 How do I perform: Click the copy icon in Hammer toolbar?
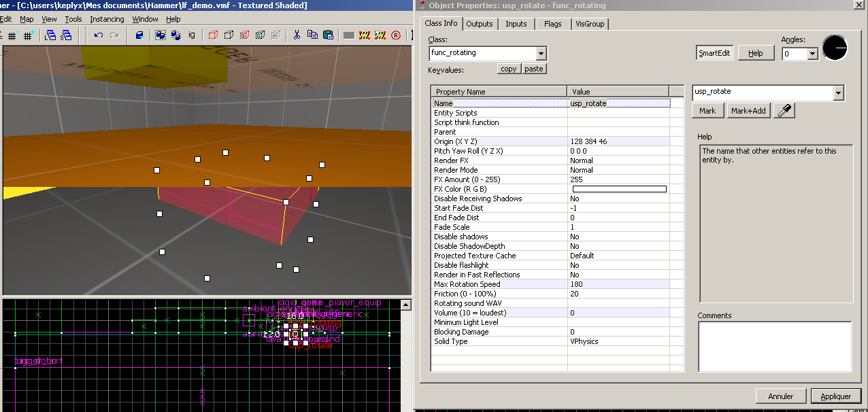[x=312, y=35]
